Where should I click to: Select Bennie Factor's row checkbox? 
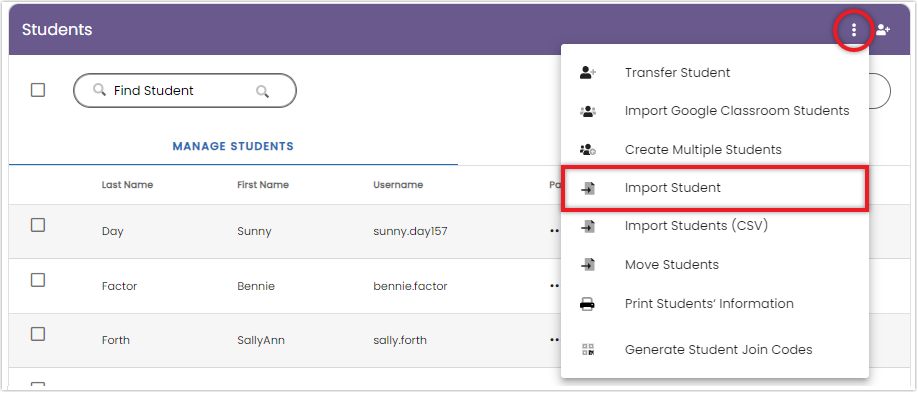(38, 280)
